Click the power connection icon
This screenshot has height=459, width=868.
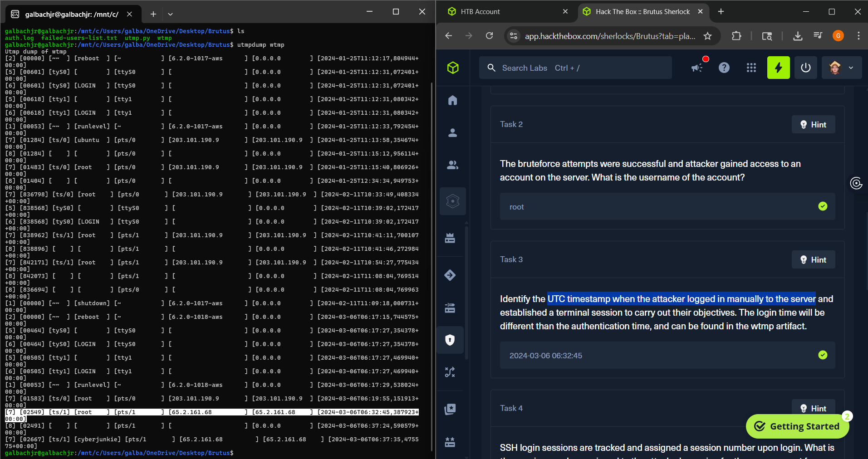[x=806, y=68]
